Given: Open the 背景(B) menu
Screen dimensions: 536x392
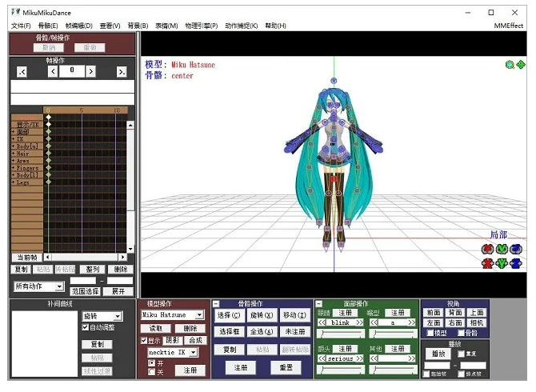Looking at the screenshot, I should (x=138, y=26).
